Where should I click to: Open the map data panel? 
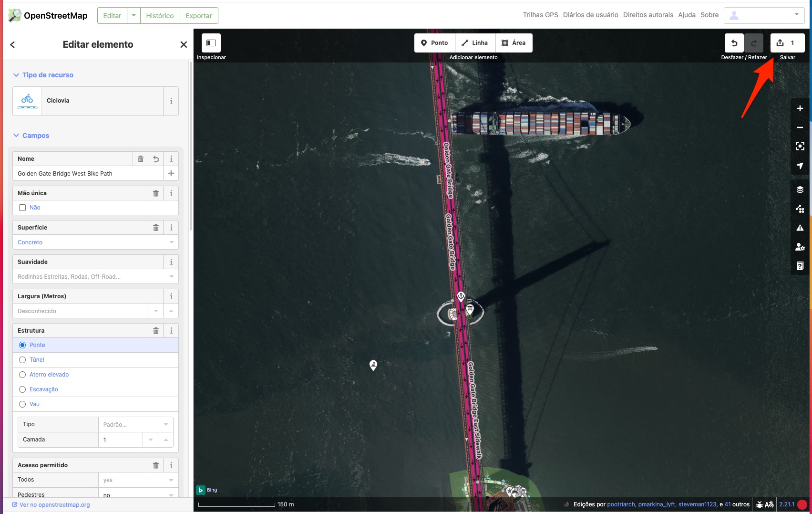point(800,209)
